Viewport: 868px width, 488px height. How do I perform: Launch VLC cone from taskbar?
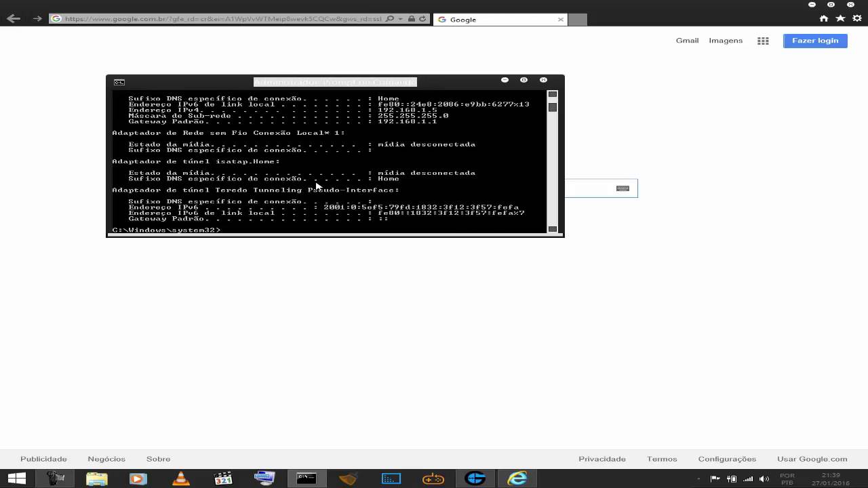pyautogui.click(x=181, y=479)
